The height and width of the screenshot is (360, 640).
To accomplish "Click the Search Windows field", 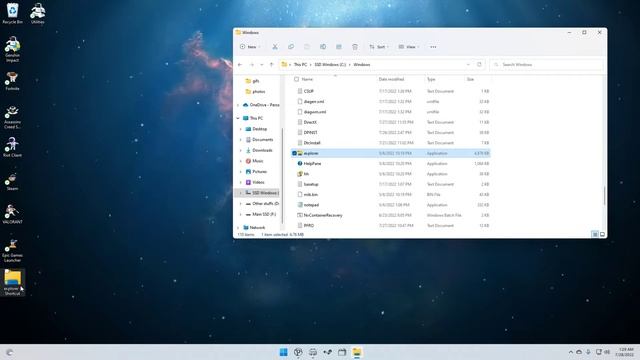I will 547,64.
